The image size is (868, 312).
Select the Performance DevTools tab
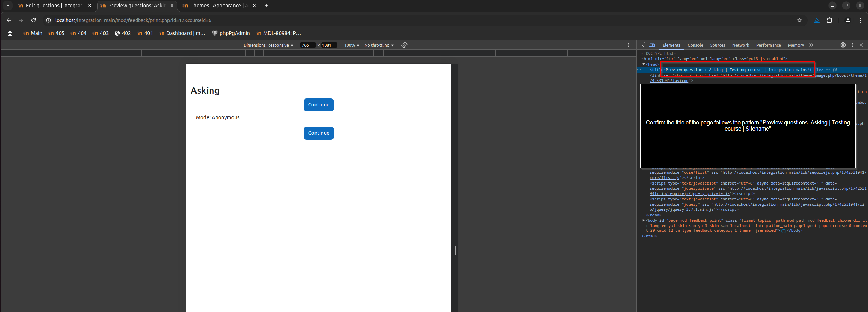(768, 45)
